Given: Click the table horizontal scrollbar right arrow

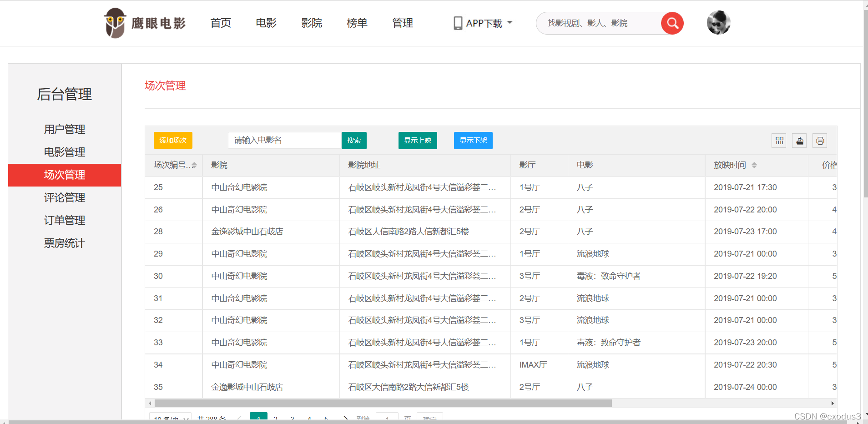Looking at the screenshot, I should pyautogui.click(x=833, y=403).
